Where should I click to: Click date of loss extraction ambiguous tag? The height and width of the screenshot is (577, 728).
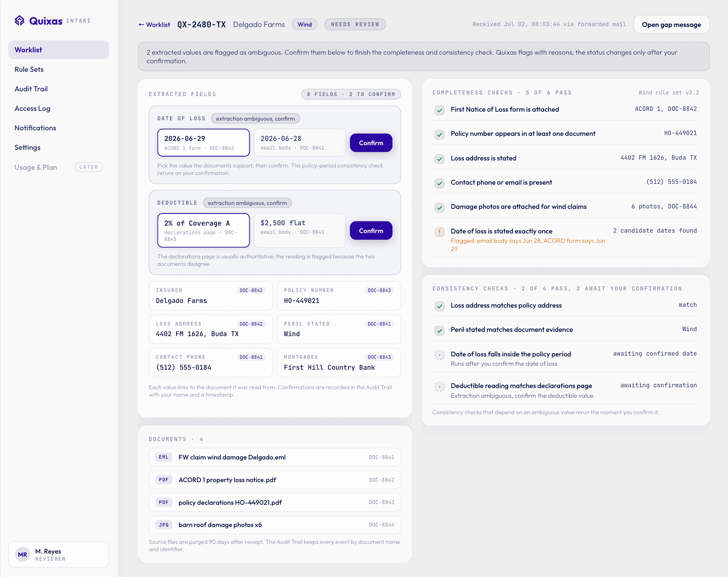pos(256,119)
